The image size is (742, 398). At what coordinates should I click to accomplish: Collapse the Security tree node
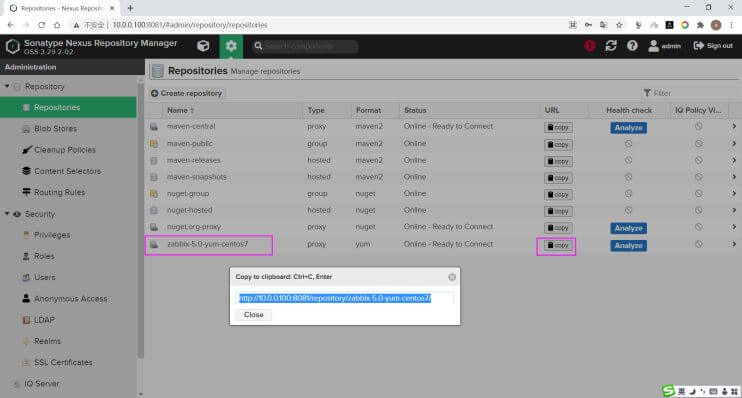click(x=7, y=214)
